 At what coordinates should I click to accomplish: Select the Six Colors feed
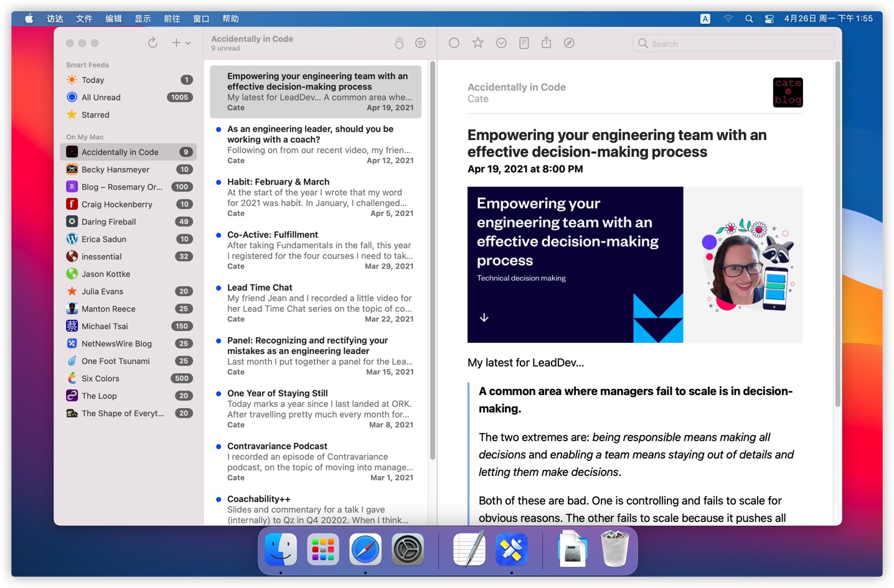coord(129,378)
